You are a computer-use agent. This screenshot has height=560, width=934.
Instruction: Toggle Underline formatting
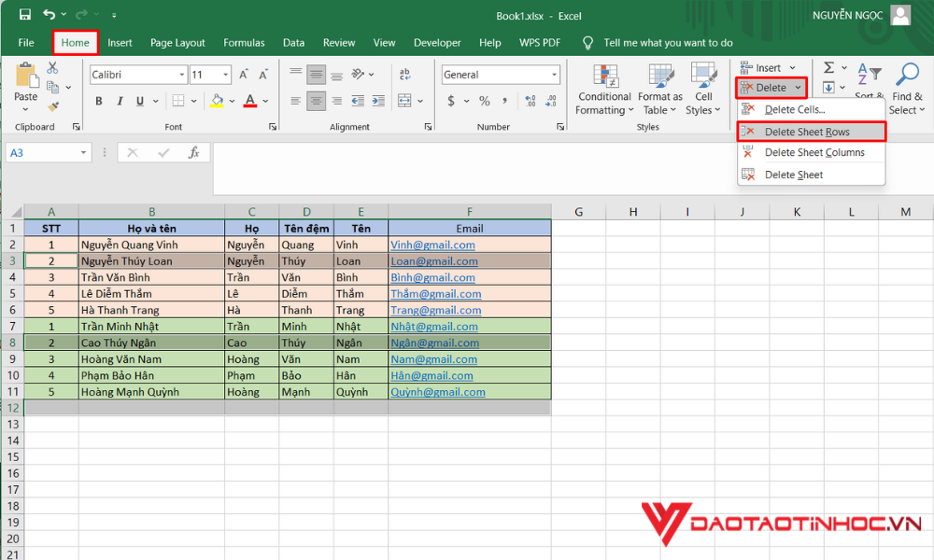click(x=139, y=100)
